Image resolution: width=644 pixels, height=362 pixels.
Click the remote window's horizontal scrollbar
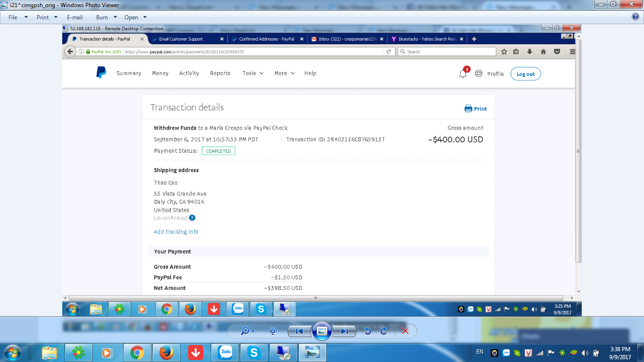point(316,298)
